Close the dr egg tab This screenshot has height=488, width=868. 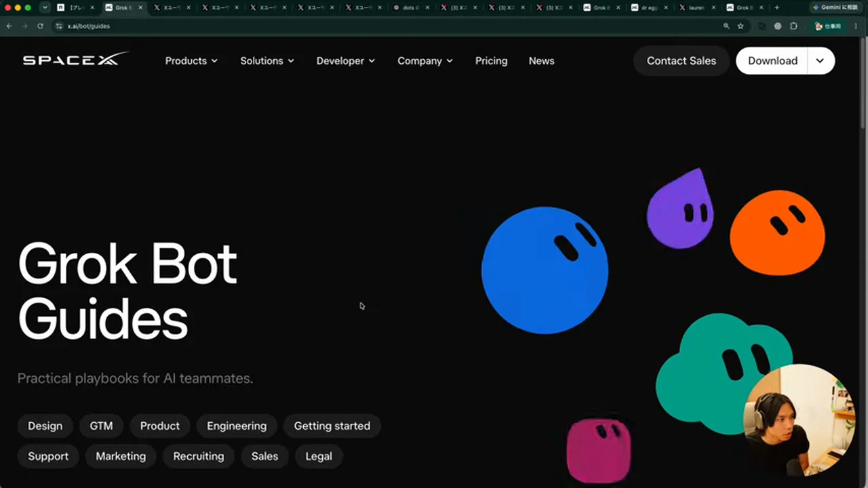click(665, 7)
